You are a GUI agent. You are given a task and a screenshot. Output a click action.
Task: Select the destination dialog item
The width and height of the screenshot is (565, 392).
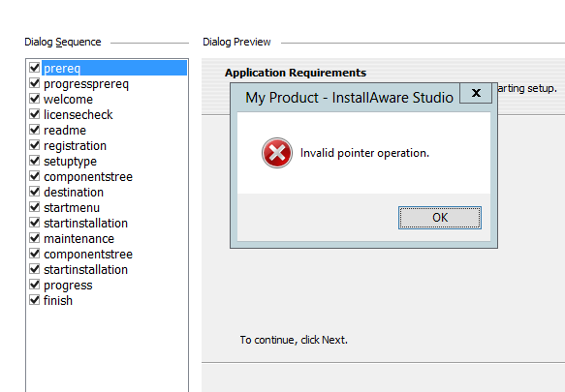click(74, 193)
